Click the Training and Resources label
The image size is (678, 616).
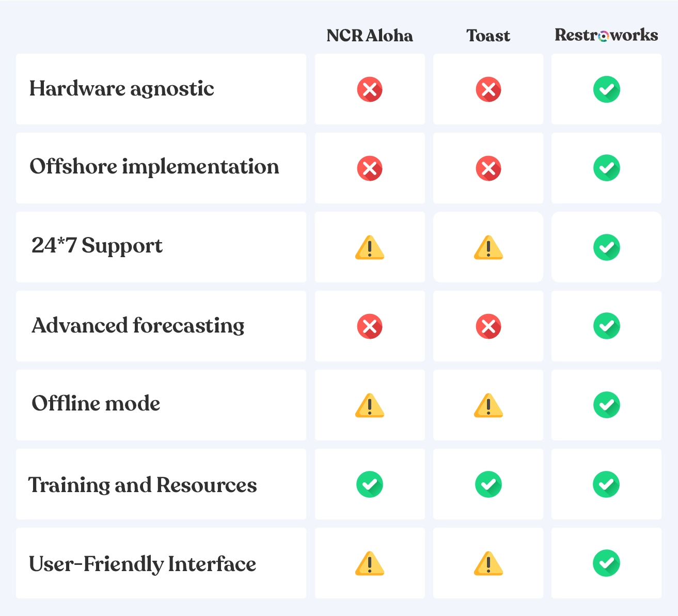pos(143,485)
